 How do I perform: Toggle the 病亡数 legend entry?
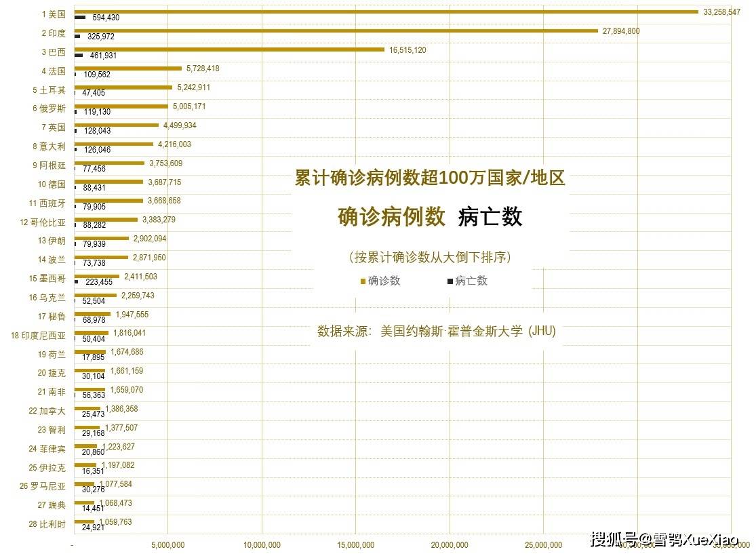468,281
